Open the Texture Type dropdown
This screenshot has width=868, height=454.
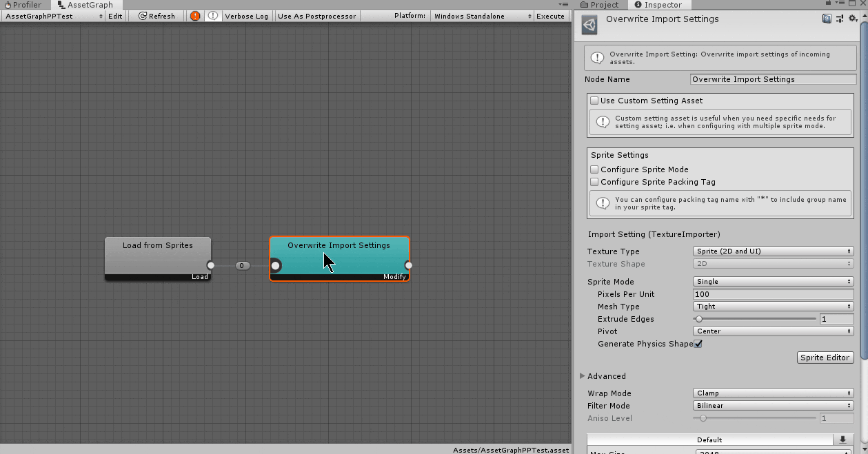[x=773, y=251]
